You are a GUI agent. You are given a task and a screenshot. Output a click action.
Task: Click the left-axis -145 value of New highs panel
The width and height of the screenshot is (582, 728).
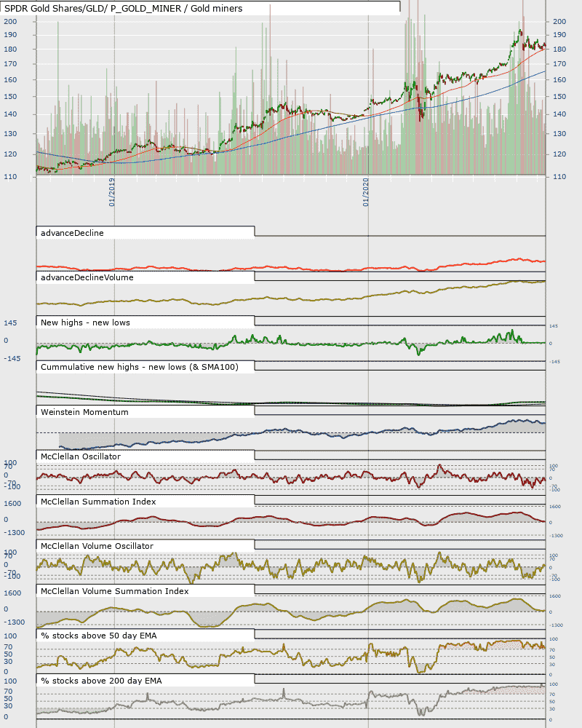[x=12, y=358]
